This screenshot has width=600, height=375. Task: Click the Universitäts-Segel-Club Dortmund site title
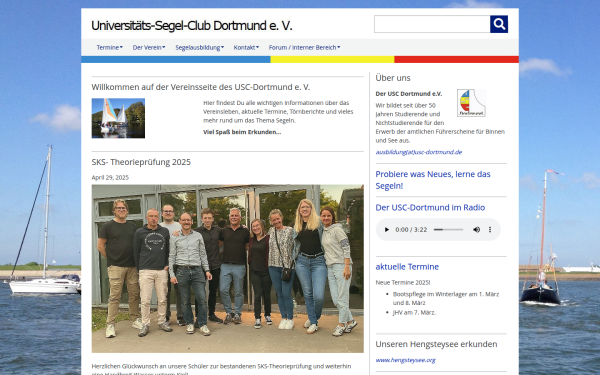pyautogui.click(x=192, y=26)
